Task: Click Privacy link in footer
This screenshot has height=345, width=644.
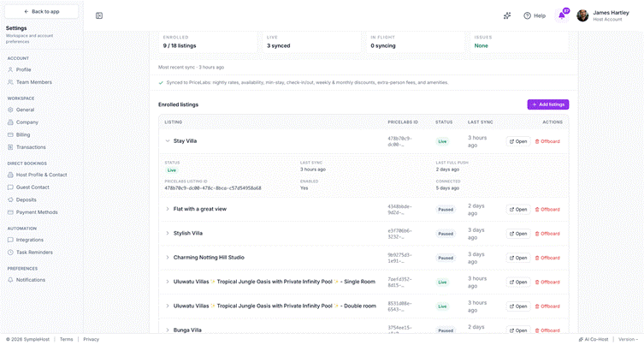Action: (x=92, y=339)
